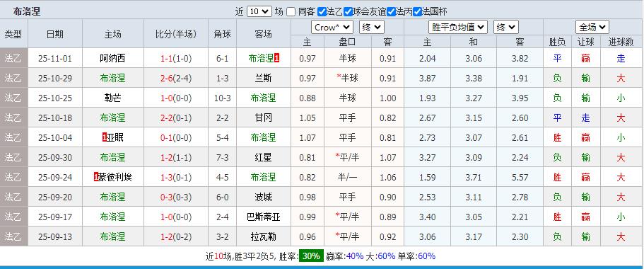Image resolution: width=644 pixels, height=269 pixels.
Task: Uncheck the 法国杯 checkbox
Action: (417, 11)
